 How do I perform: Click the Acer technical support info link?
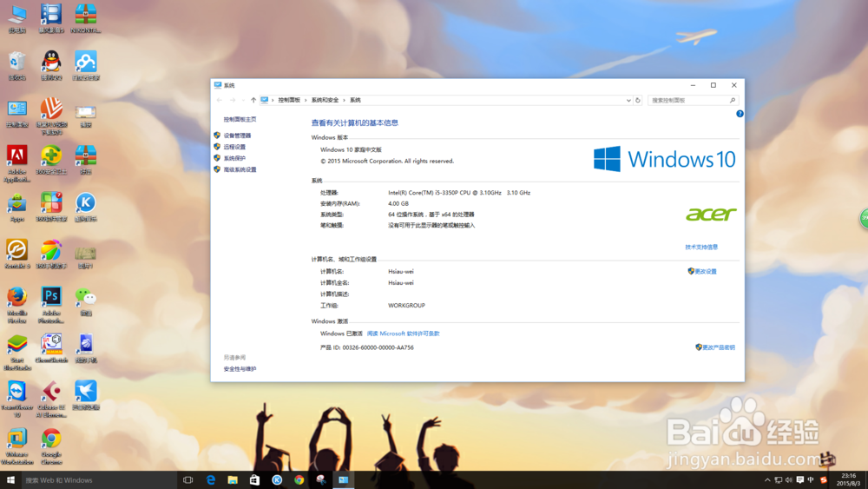[x=701, y=247]
